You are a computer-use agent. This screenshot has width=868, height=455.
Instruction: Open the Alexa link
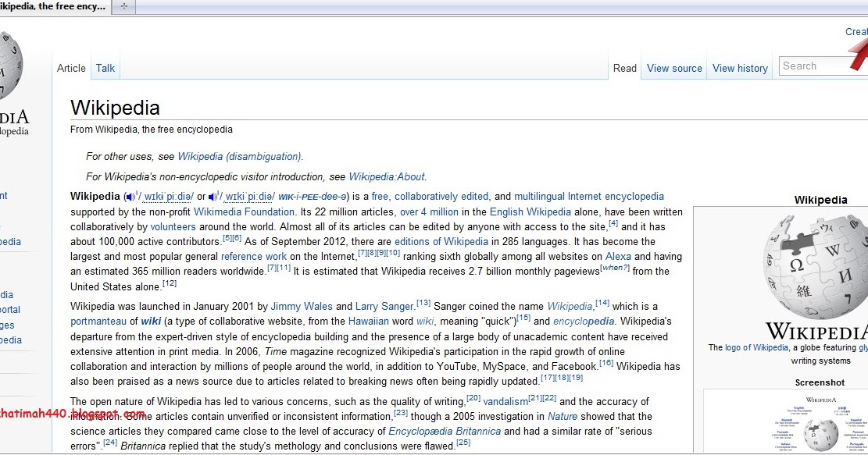[x=618, y=257]
